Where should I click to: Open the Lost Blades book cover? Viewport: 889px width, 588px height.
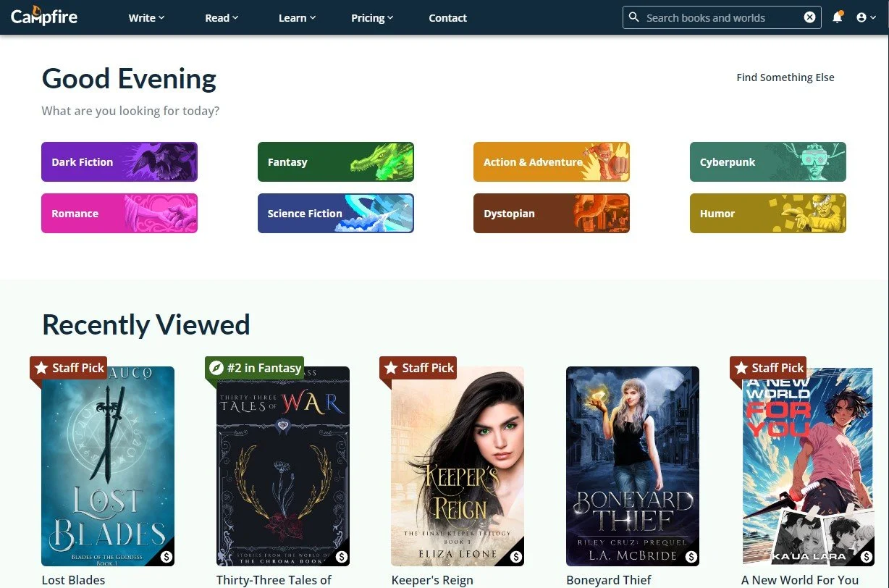tap(108, 466)
